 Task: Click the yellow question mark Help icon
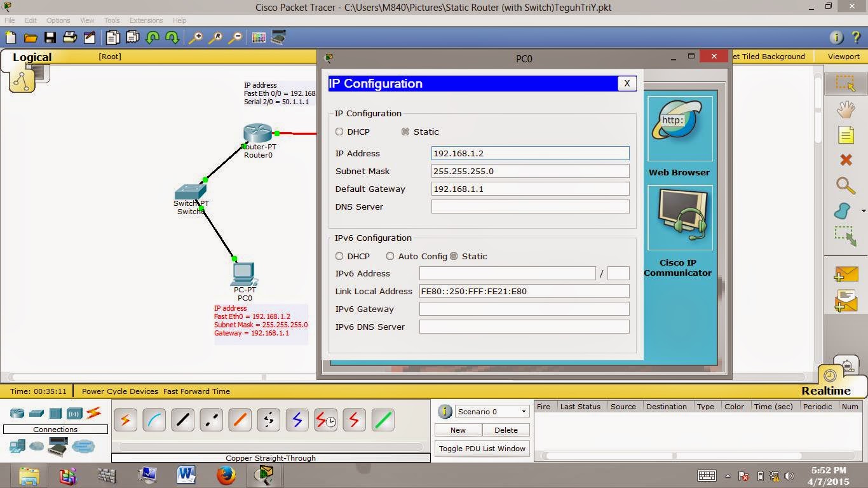pyautogui.click(x=855, y=37)
